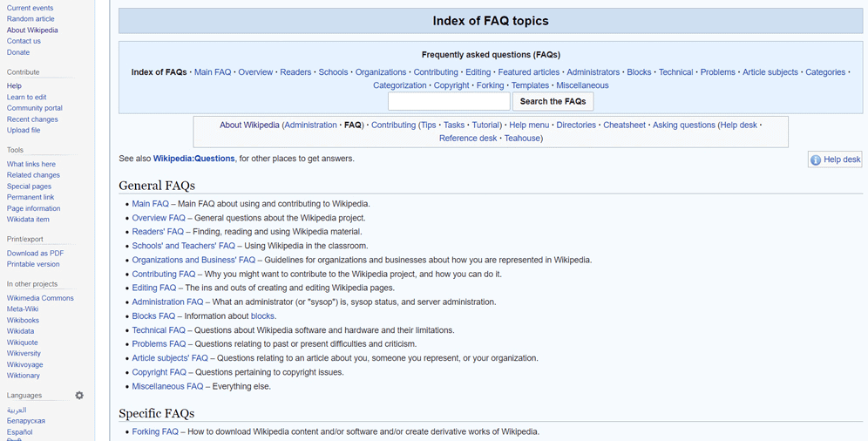Open Main FAQ in the navbox
Viewport: 868px width, 441px height.
click(x=213, y=72)
